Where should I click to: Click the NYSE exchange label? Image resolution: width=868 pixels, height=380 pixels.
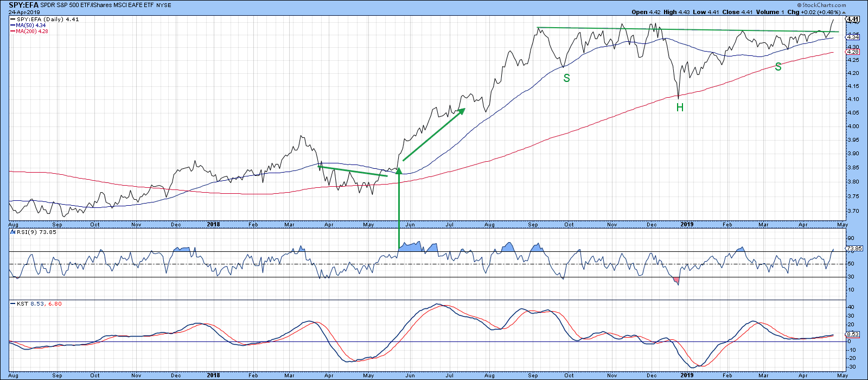164,5
